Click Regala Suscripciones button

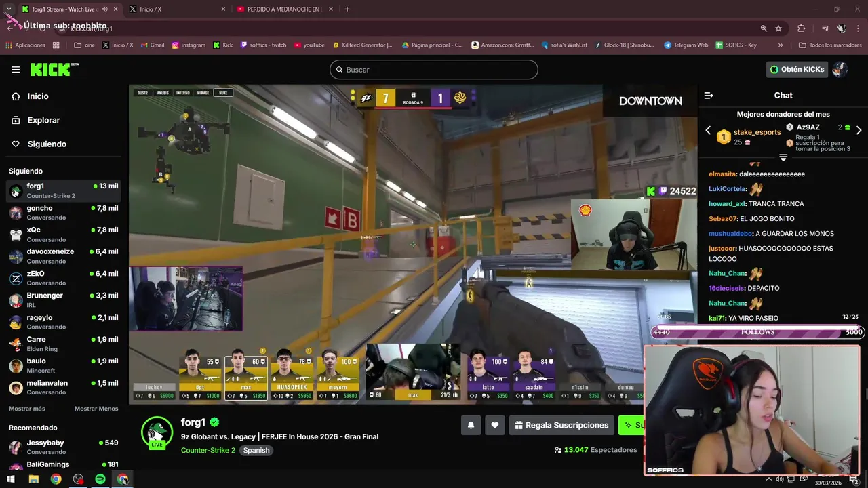pyautogui.click(x=561, y=425)
